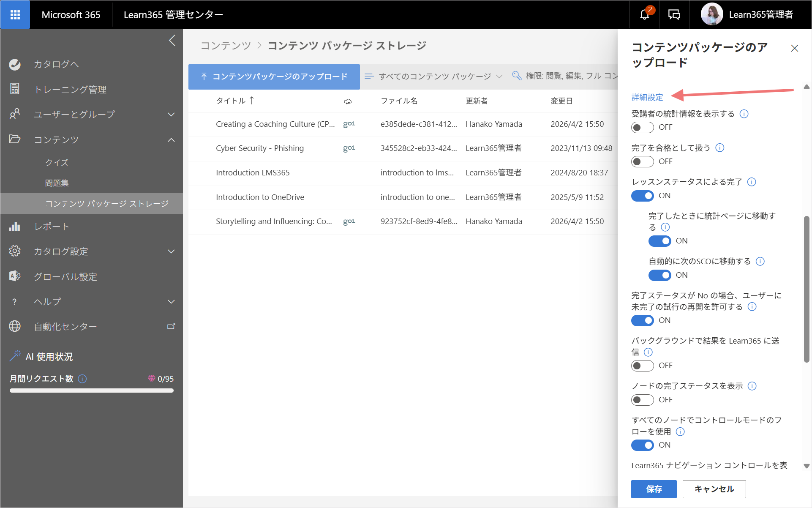Image resolution: width=812 pixels, height=508 pixels.
Task: Click the カタログへ icon in sidebar
Action: (15, 64)
